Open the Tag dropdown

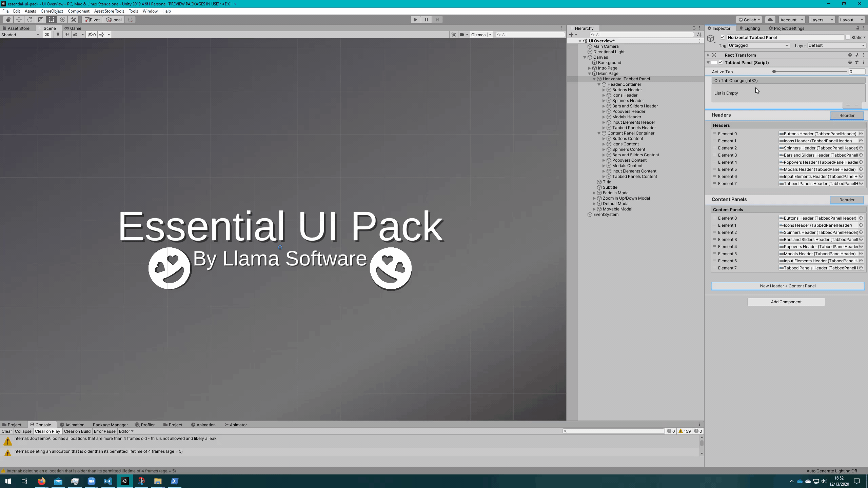coord(758,45)
